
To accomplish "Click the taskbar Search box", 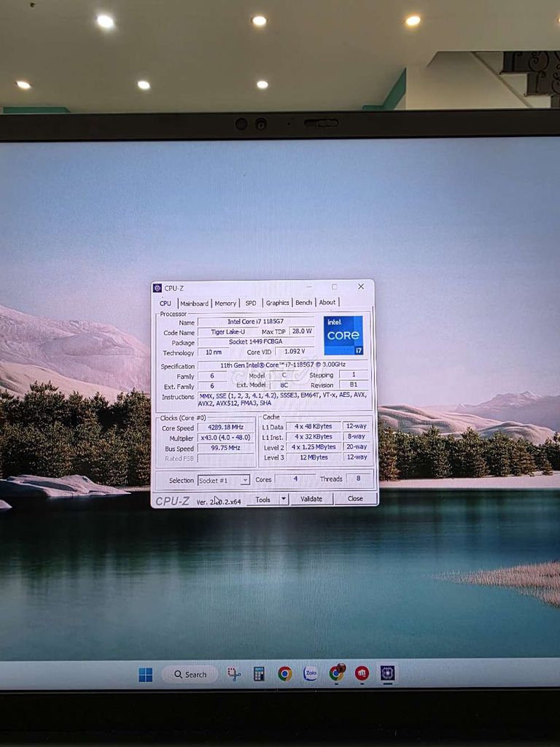I will point(190,675).
